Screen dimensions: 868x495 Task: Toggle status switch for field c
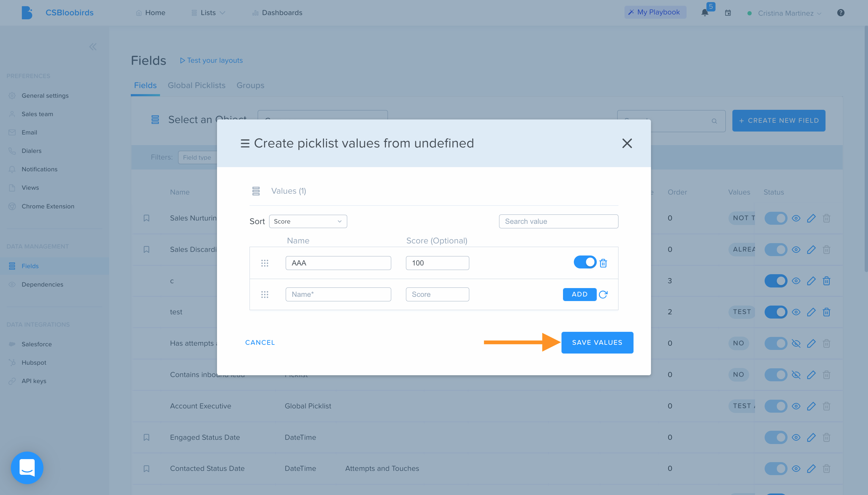coord(776,281)
